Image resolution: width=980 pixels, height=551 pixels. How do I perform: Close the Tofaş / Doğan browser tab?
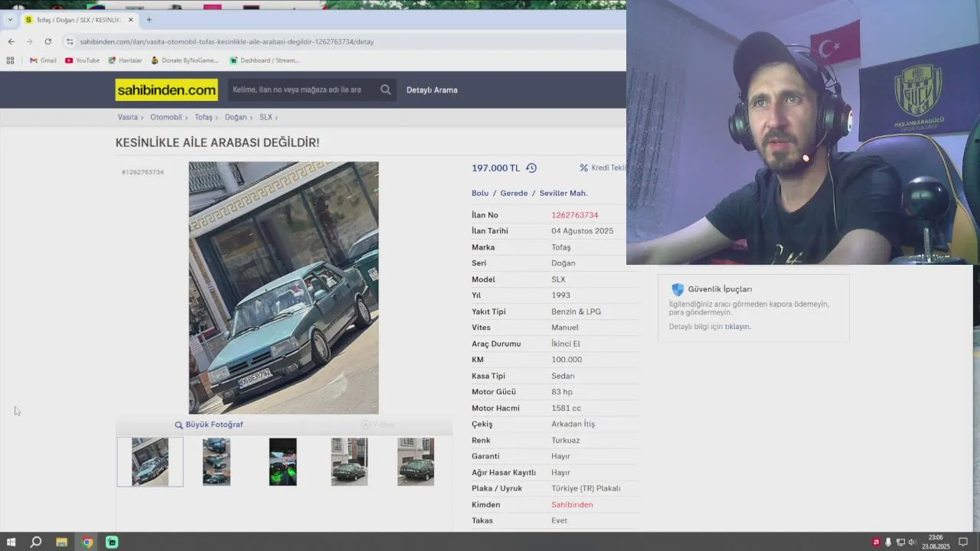coord(130,20)
